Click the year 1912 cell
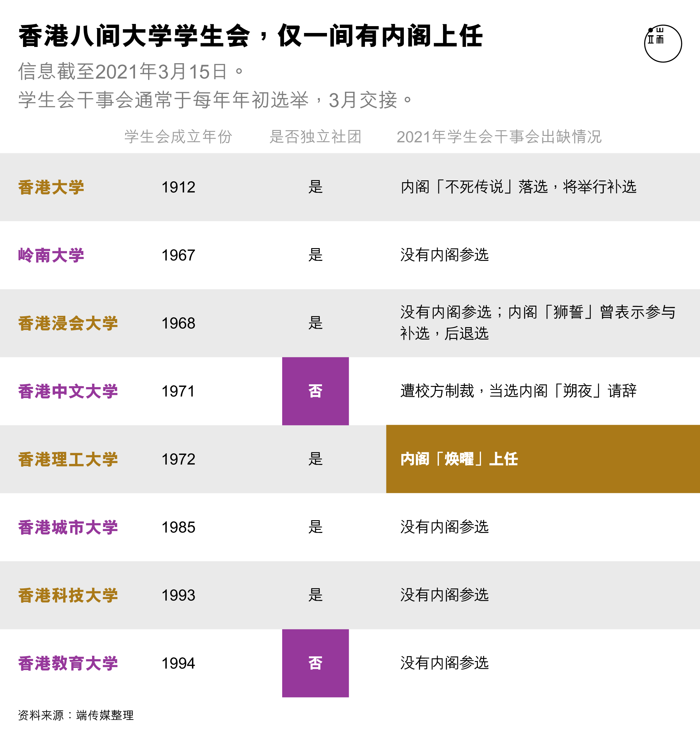This screenshot has height=745, width=700. tap(179, 187)
